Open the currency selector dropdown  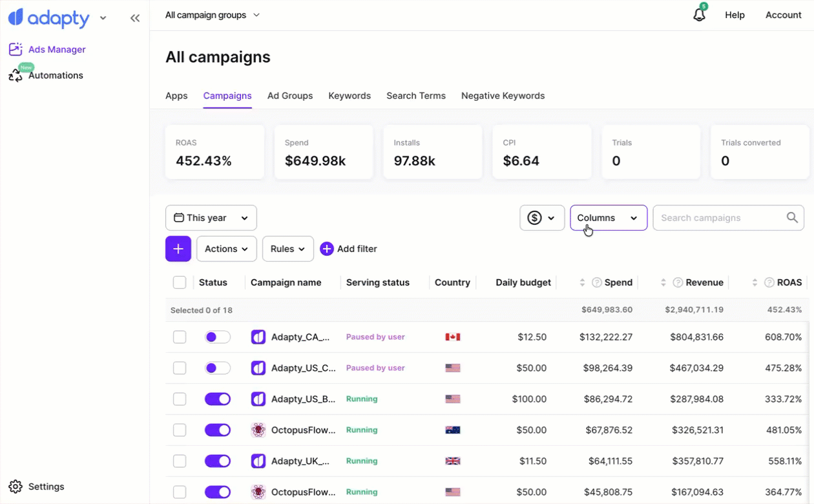click(x=542, y=218)
